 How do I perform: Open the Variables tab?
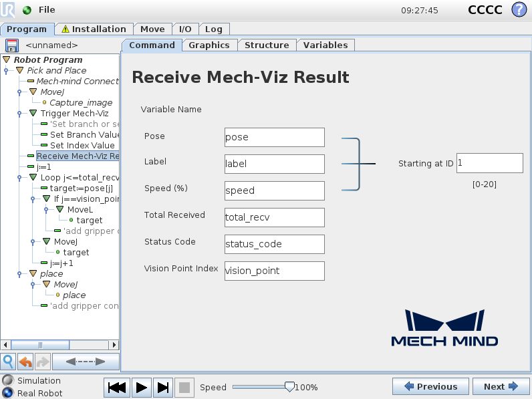pyautogui.click(x=325, y=45)
